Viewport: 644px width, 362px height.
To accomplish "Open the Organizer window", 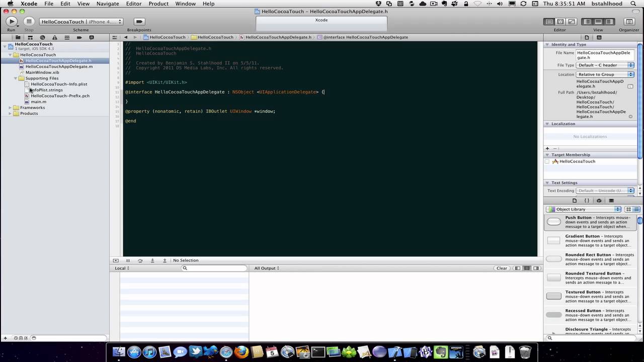I will (629, 22).
